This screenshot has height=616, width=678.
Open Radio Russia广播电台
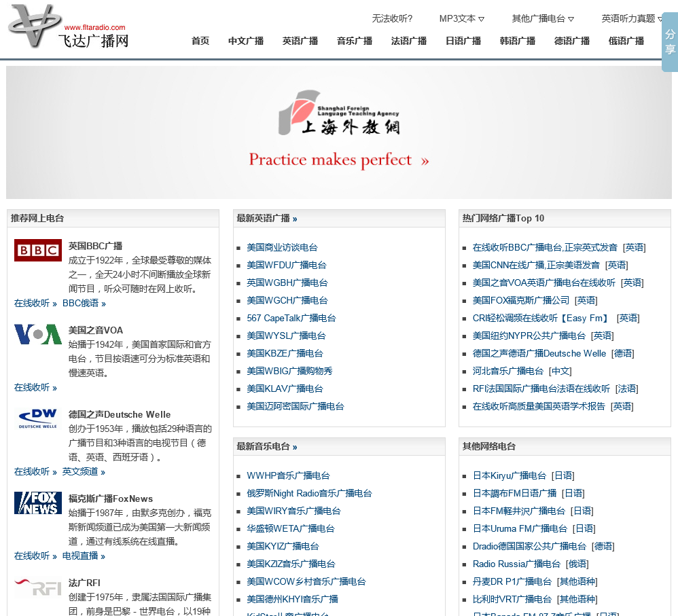516,564
